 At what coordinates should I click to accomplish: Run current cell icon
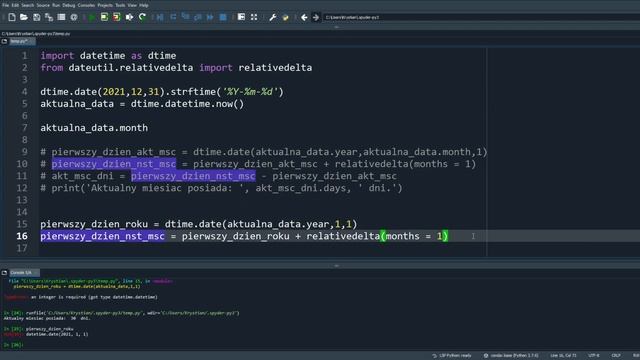pyautogui.click(x=104, y=17)
